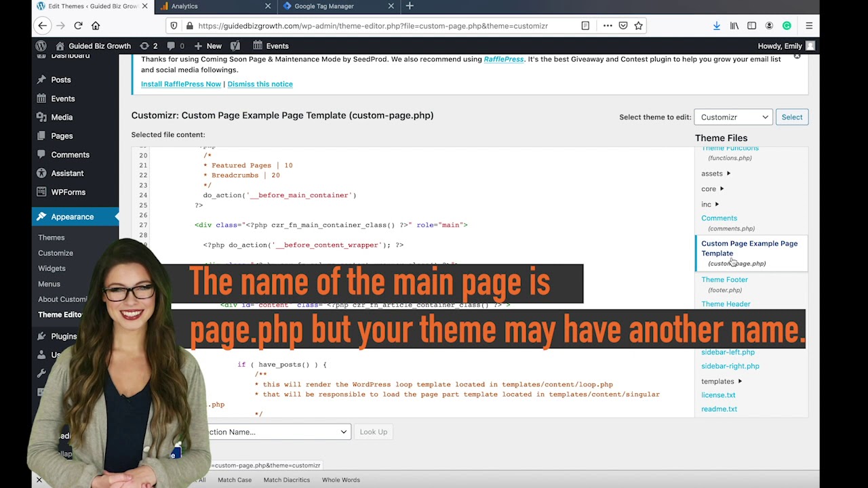Screen dimensions: 868x488
Task: Open Customize under Appearance
Action: (56, 253)
